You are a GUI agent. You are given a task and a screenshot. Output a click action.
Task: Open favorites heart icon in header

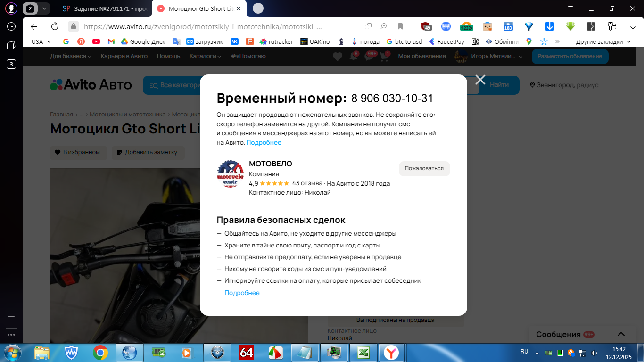[338, 57]
